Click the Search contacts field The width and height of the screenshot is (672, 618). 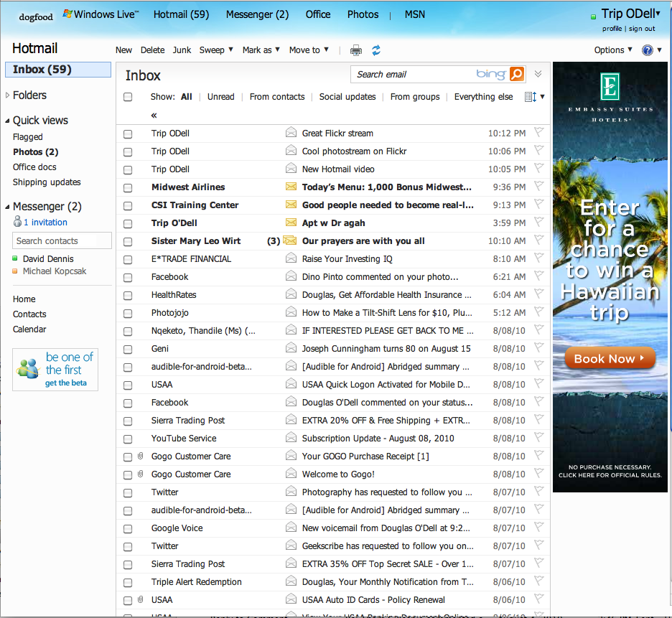click(62, 240)
